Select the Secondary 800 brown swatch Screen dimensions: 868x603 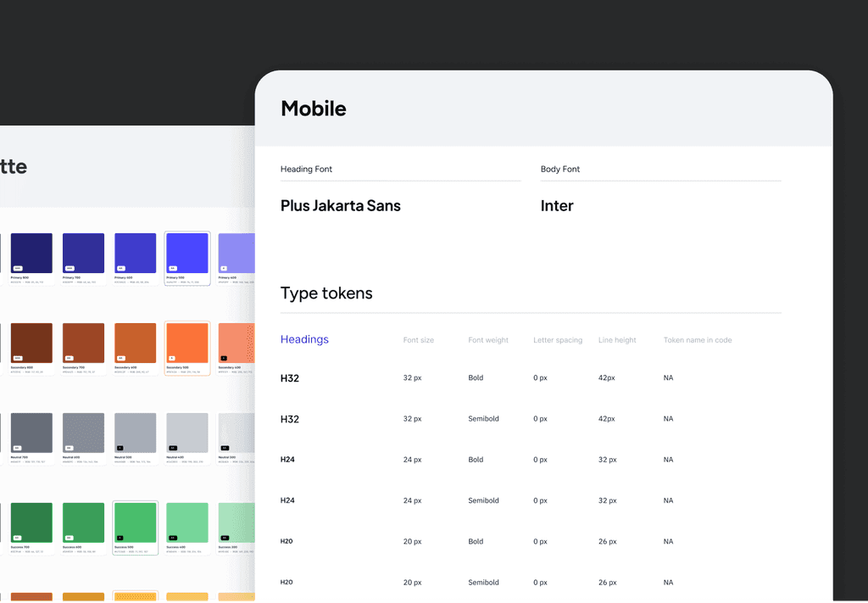(x=31, y=343)
